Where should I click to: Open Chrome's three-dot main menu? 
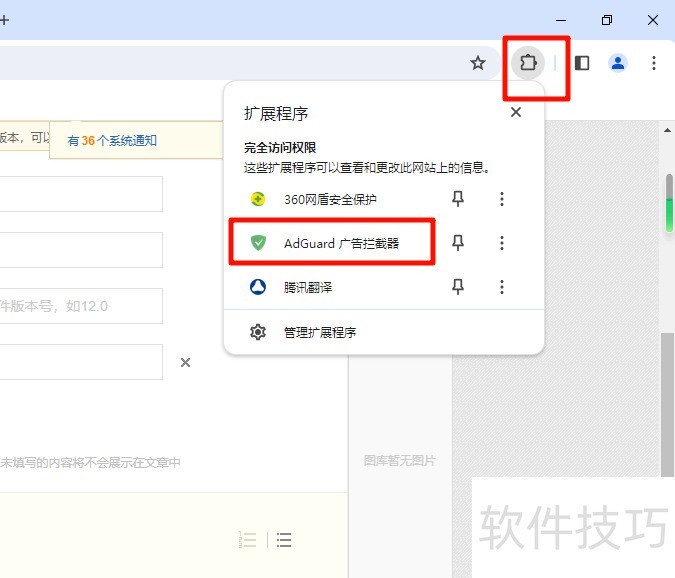point(653,63)
